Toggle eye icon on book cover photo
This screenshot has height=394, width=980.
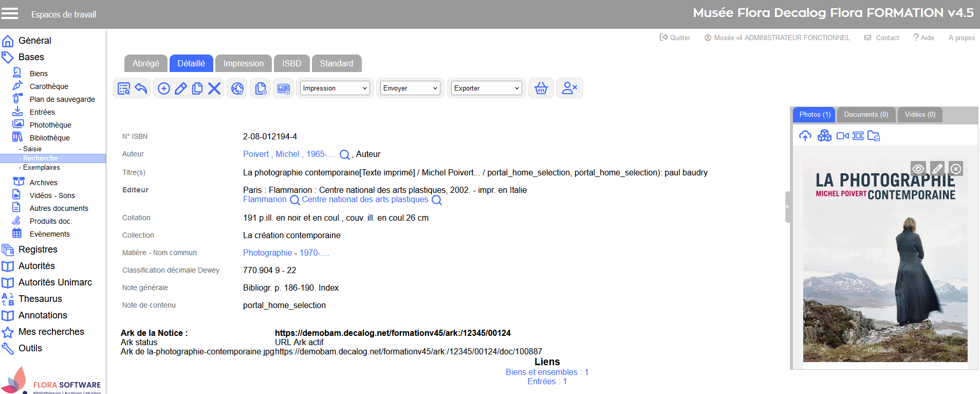918,169
